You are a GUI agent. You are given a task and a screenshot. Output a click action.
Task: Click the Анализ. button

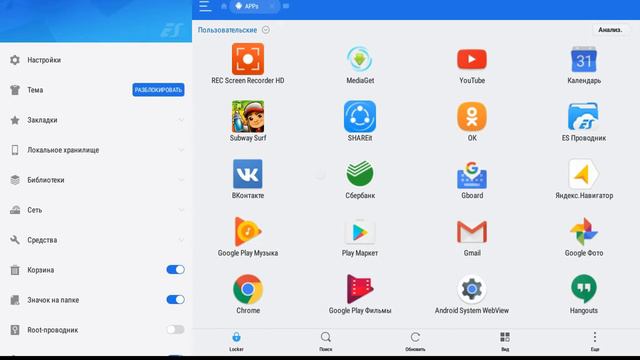610,30
